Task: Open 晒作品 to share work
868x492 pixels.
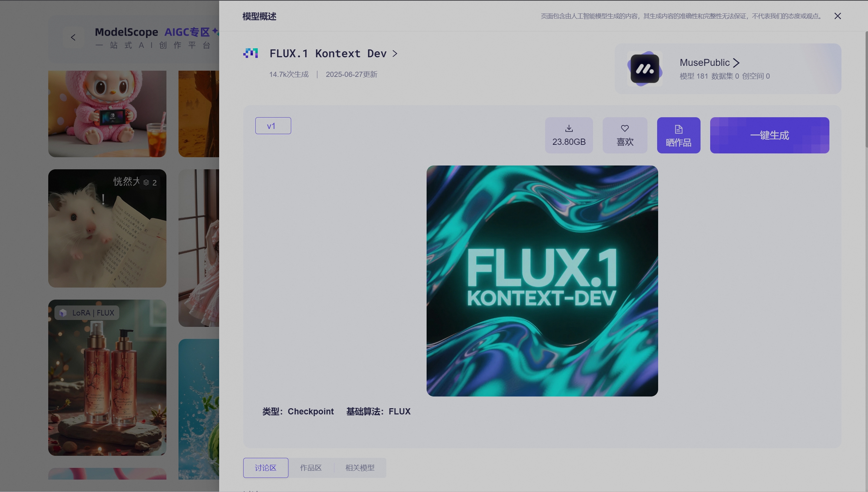Action: click(x=678, y=135)
